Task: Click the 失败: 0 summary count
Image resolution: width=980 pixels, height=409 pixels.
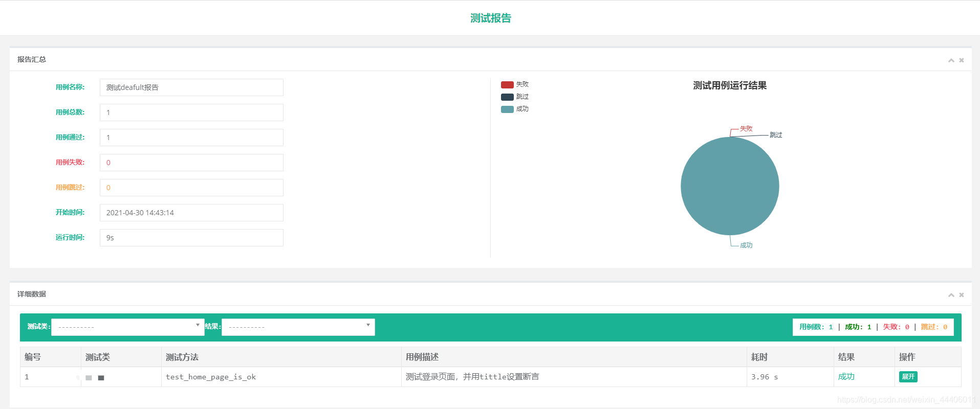Action: [896, 327]
